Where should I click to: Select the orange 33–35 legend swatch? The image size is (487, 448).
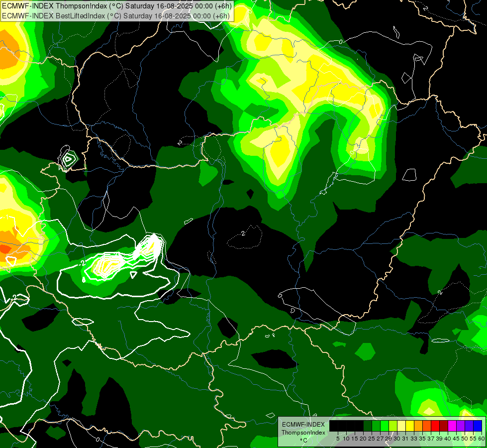pos(418,426)
